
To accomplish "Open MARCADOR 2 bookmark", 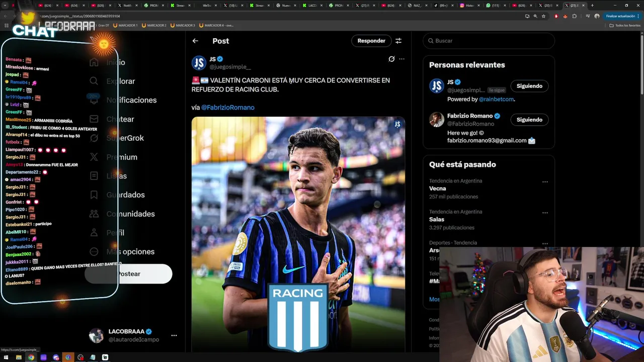I will (x=154, y=25).
